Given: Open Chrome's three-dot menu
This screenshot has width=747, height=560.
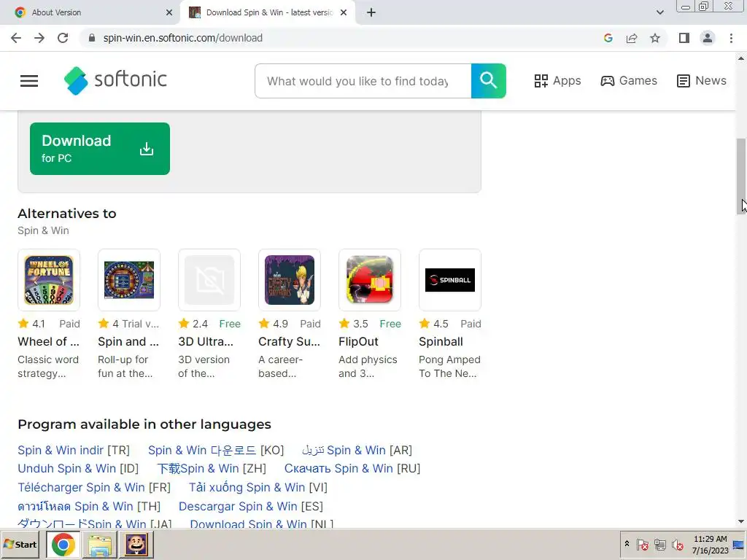Looking at the screenshot, I should click(731, 38).
